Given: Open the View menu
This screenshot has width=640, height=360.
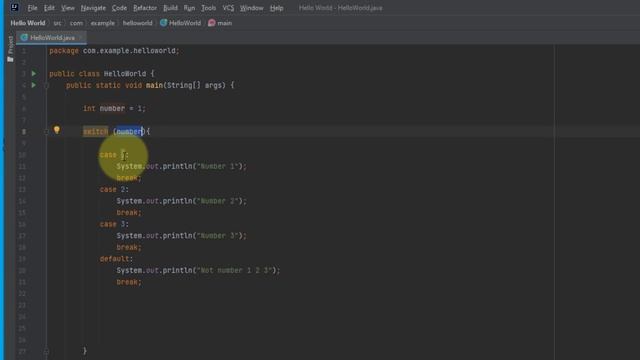Looking at the screenshot, I should (68, 8).
